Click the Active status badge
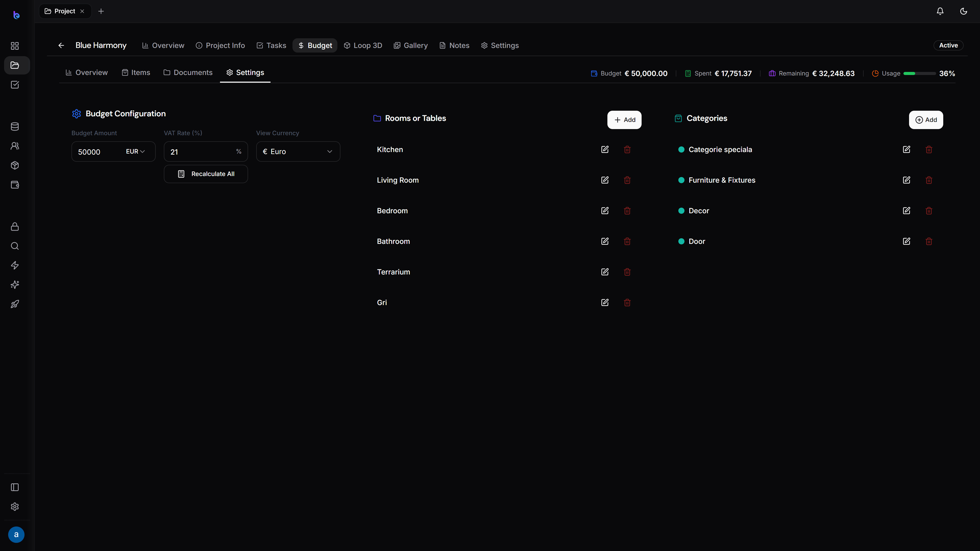The width and height of the screenshot is (980, 551). (948, 45)
